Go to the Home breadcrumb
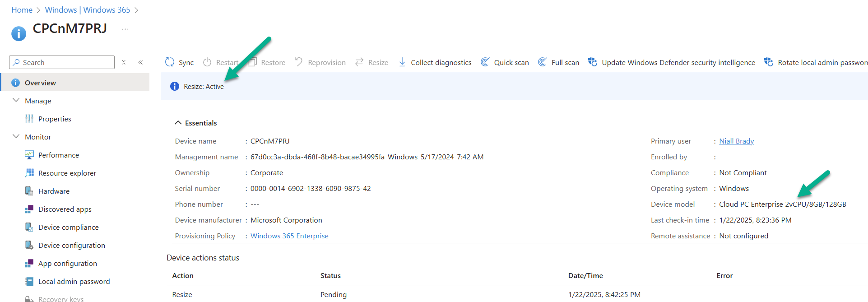 (x=22, y=10)
